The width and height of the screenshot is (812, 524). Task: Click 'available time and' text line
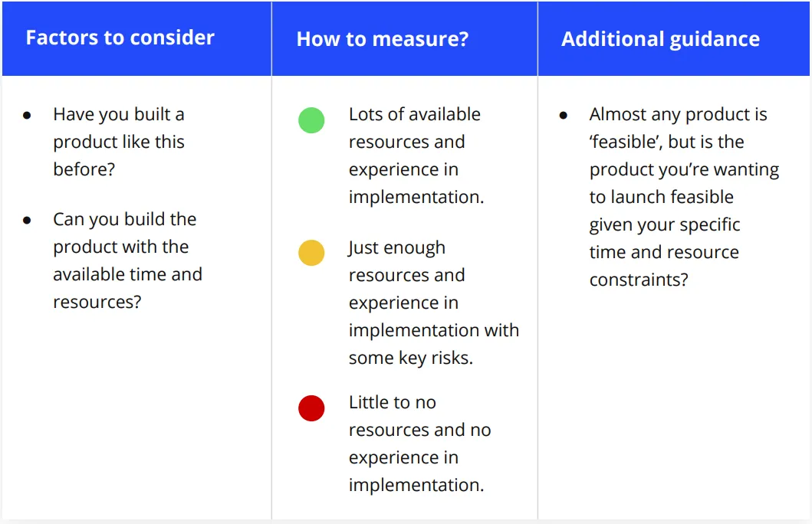pos(127,274)
